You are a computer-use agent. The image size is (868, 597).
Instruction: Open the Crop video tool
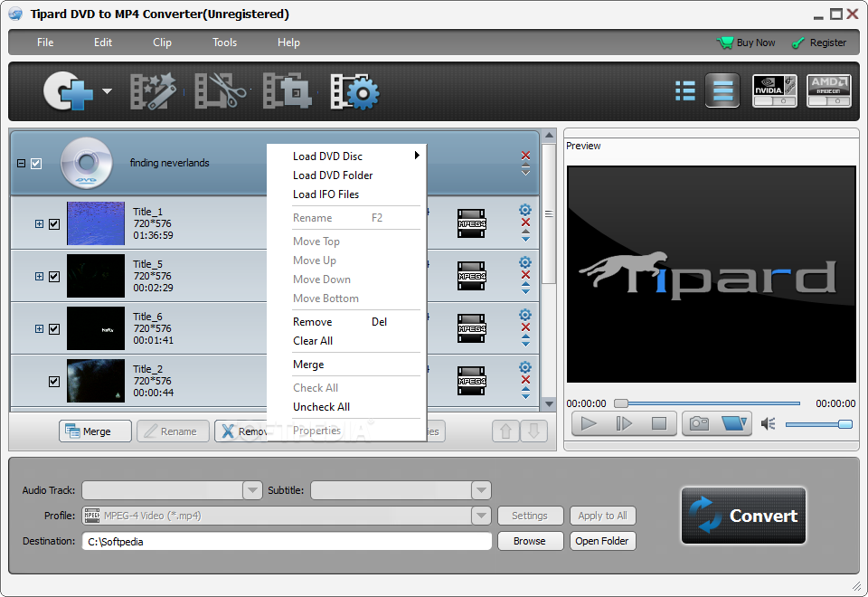click(287, 90)
